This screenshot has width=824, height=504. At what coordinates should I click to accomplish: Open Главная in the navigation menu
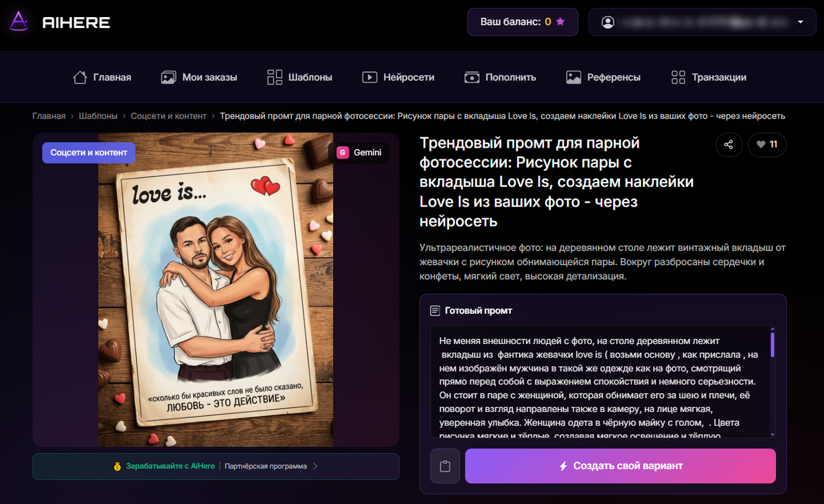click(102, 77)
